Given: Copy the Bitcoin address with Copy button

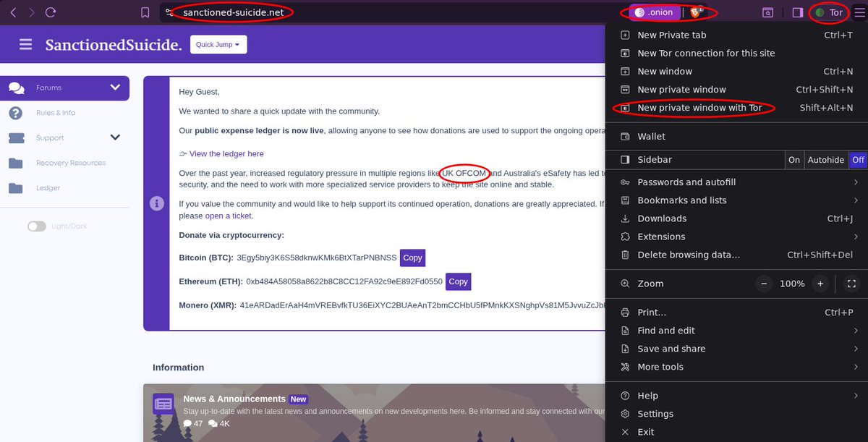Looking at the screenshot, I should (x=412, y=258).
